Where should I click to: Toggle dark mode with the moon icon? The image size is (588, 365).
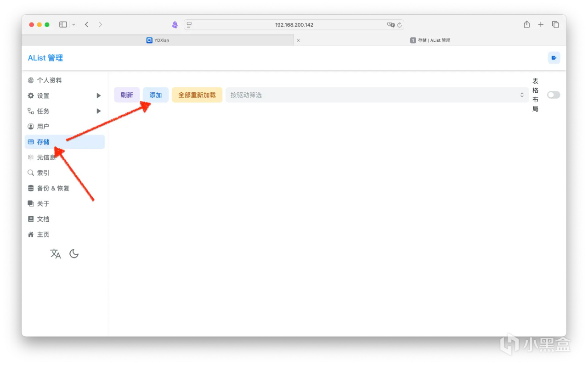[x=74, y=254]
